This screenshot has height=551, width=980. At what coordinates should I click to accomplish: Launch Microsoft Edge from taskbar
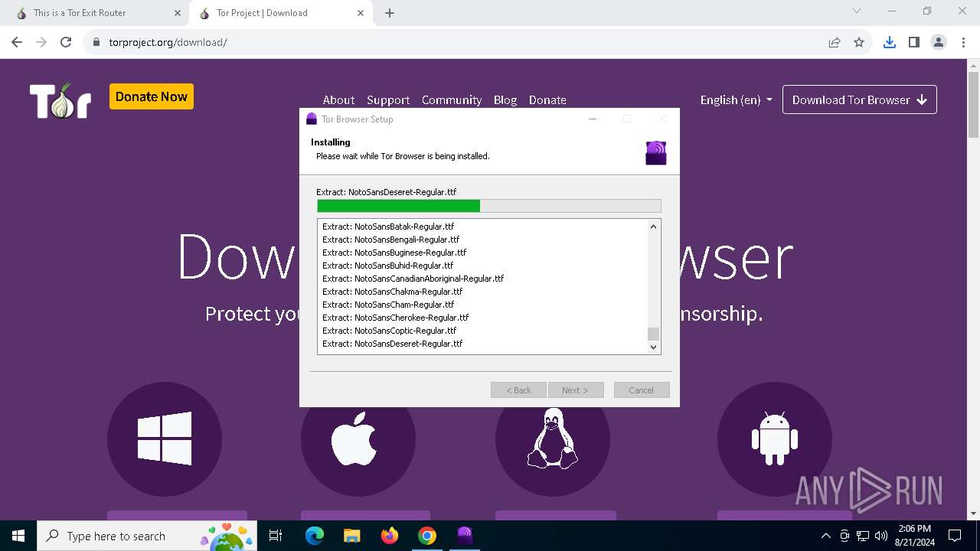pos(314,536)
